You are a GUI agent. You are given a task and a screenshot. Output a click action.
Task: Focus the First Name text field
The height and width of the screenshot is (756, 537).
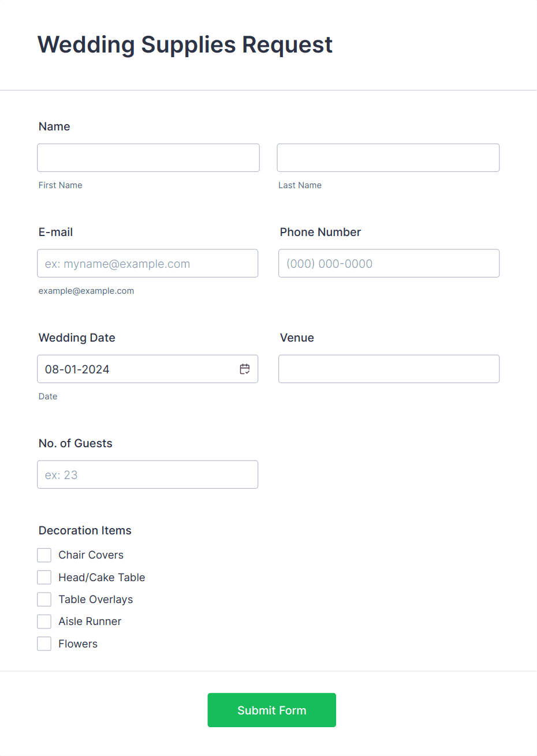148,158
